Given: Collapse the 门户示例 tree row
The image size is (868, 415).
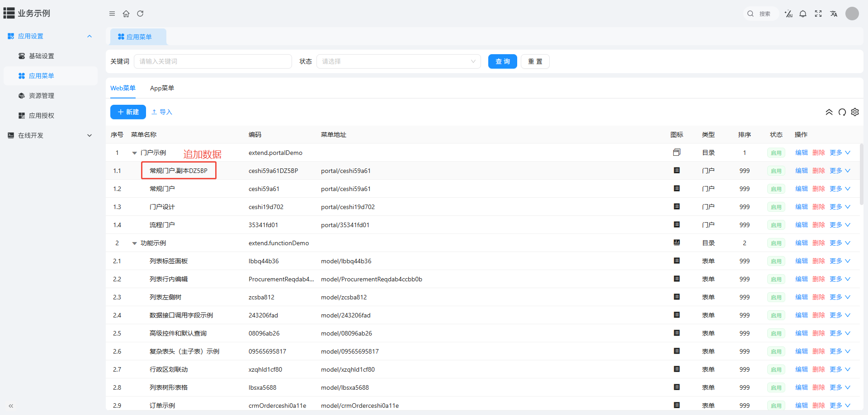Looking at the screenshot, I should click(x=134, y=153).
